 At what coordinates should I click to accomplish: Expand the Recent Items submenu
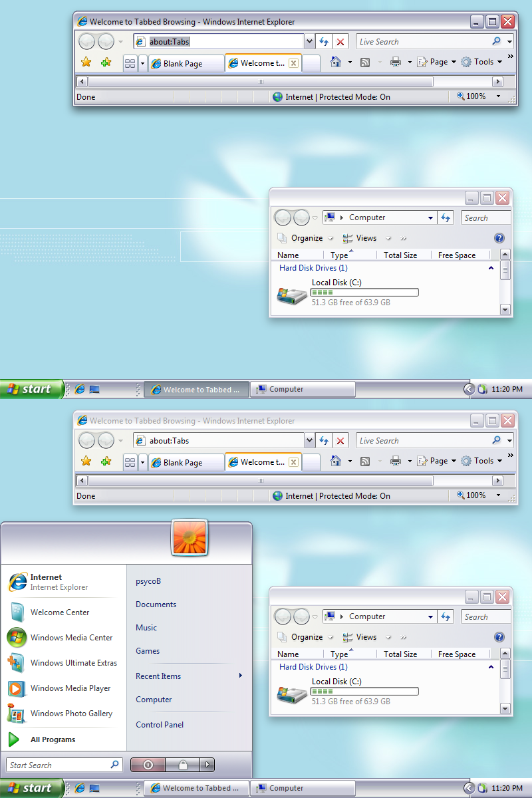click(188, 676)
